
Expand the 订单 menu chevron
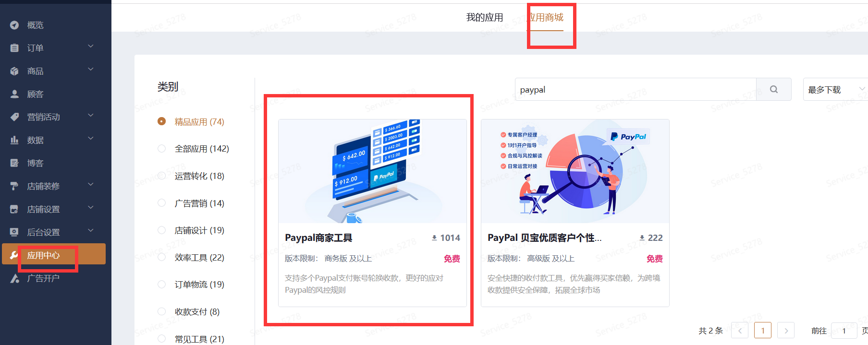pyautogui.click(x=91, y=47)
